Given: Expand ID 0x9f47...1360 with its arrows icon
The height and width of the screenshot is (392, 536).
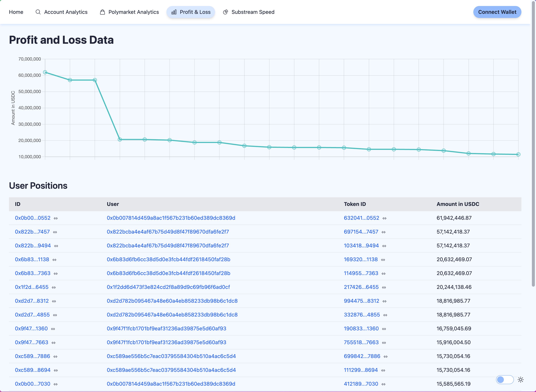Looking at the screenshot, I should click(53, 329).
